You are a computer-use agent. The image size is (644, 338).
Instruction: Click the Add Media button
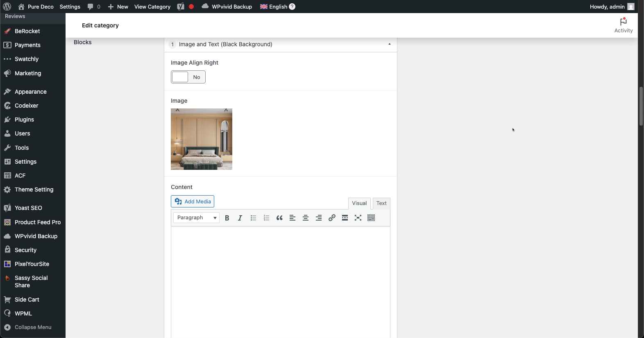193,201
